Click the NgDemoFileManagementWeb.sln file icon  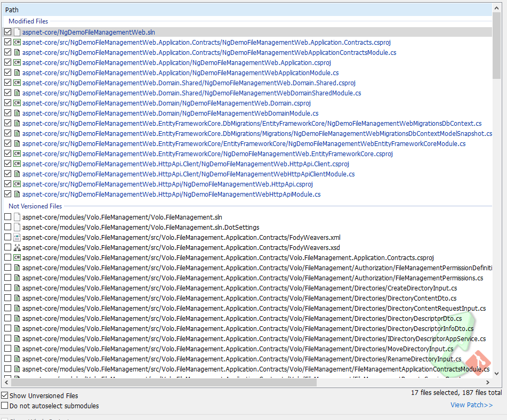(x=17, y=32)
